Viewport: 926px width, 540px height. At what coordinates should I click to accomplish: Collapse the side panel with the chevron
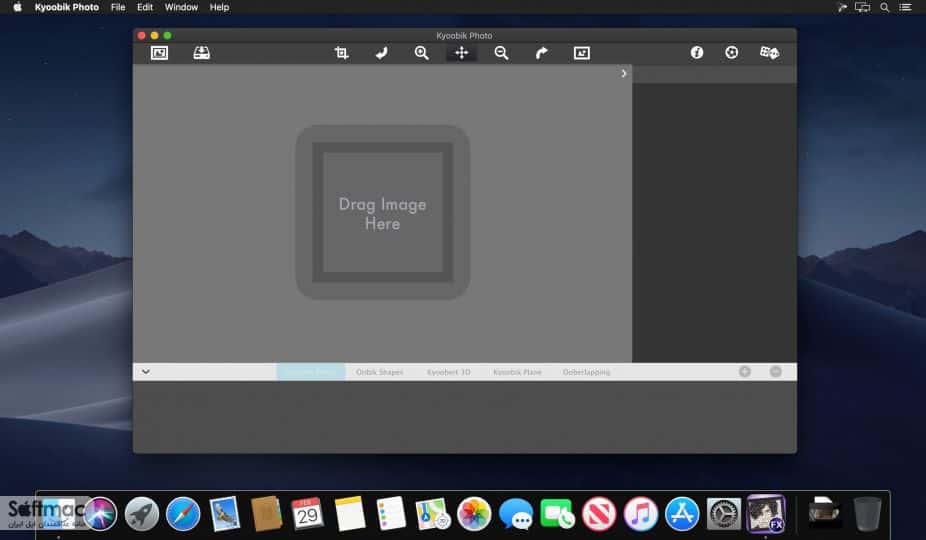coord(624,73)
